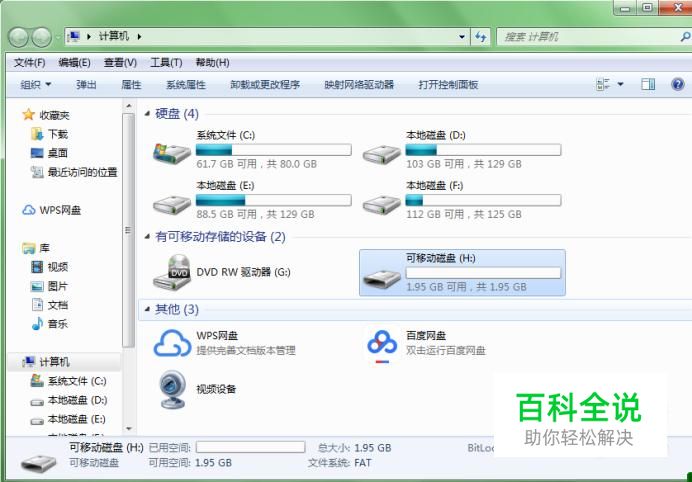
Task: Click the 文档 library icon in sidebar
Action: tap(37, 305)
